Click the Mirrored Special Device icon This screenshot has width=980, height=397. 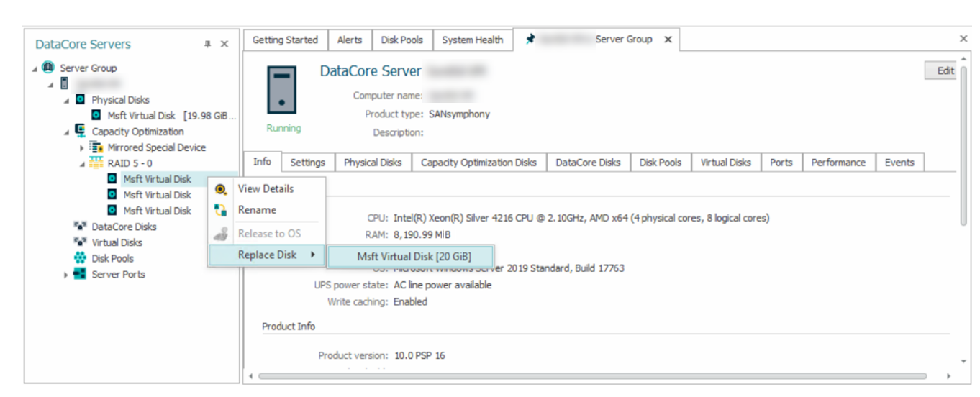click(x=96, y=147)
